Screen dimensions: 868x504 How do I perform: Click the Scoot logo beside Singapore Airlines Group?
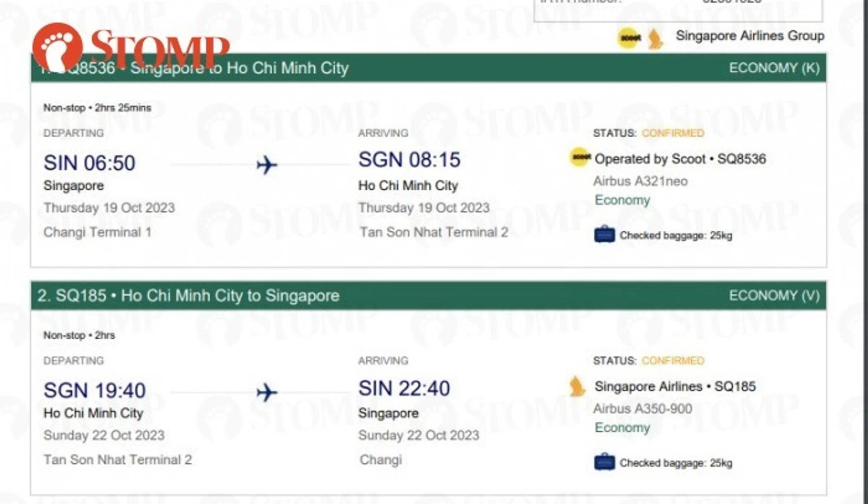click(x=630, y=38)
